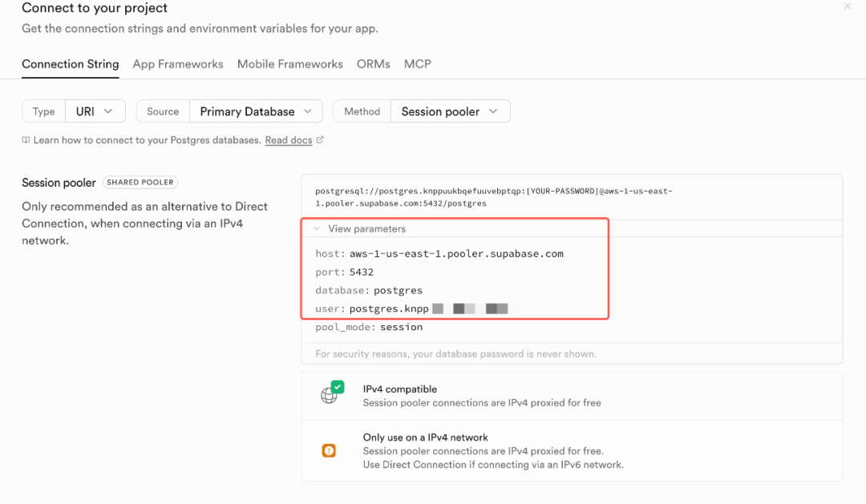The image size is (866, 504).
Task: Open the Source Primary Database dropdown
Action: [257, 111]
